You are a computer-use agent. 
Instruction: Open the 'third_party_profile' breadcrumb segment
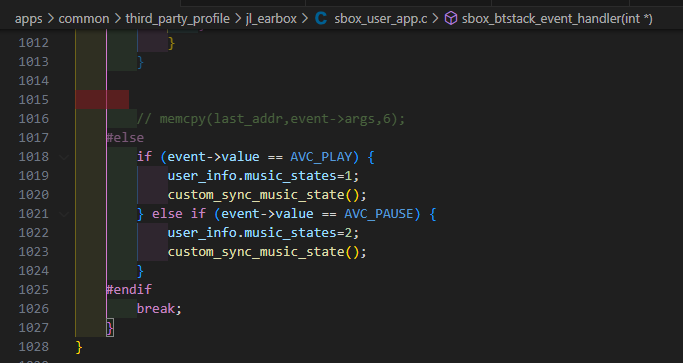click(x=177, y=19)
